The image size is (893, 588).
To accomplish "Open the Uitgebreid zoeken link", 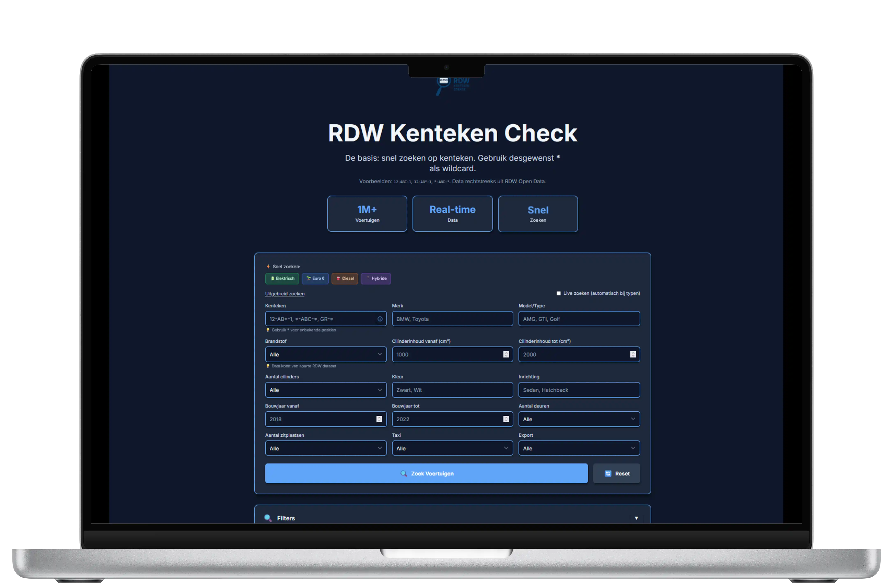I will [x=285, y=294].
